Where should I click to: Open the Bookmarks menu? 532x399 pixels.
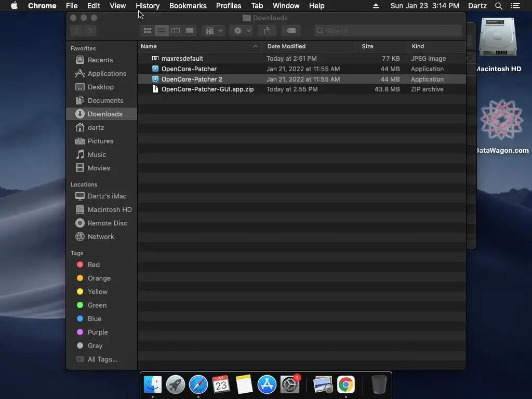(x=188, y=6)
